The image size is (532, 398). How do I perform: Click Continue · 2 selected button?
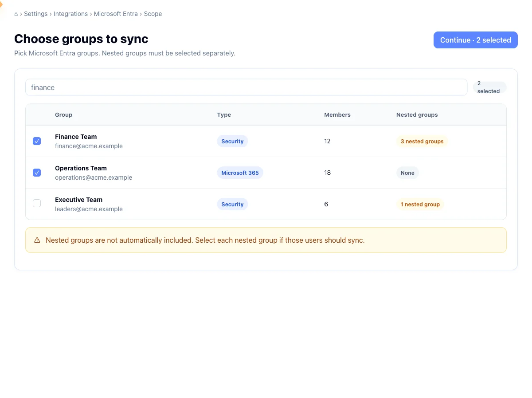click(475, 40)
